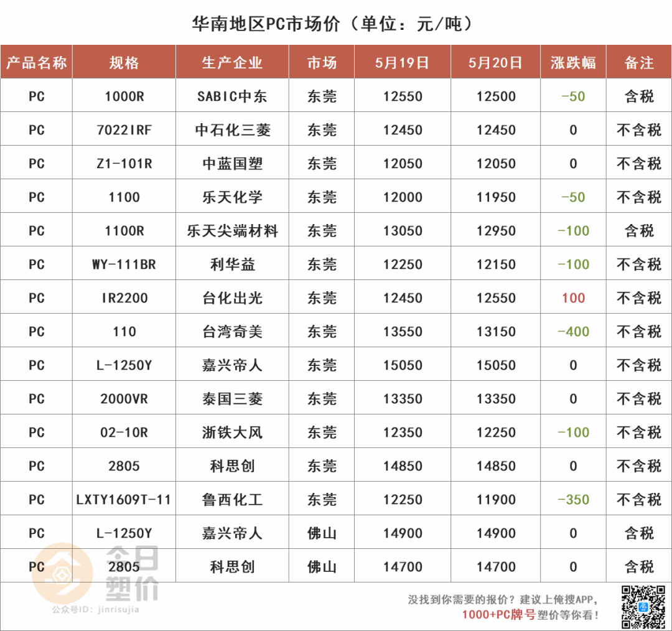Toggle the 不含税 remark on the 2805 row
Screen dimensions: 672x631
pyautogui.click(x=638, y=465)
